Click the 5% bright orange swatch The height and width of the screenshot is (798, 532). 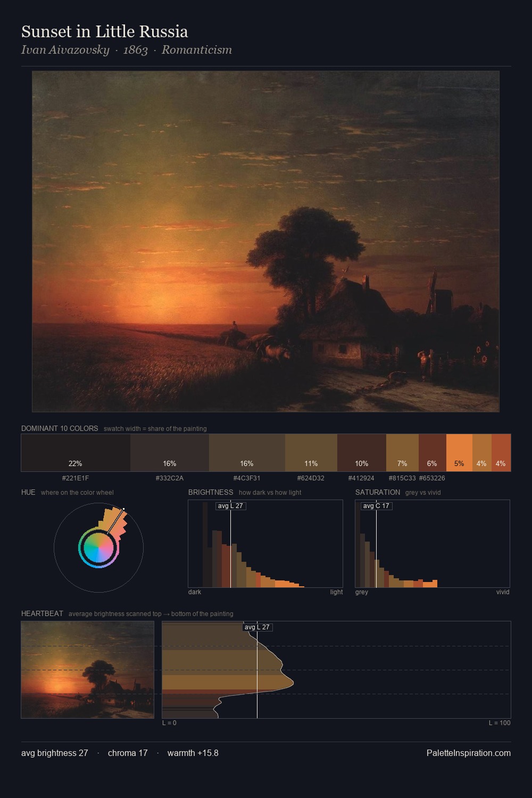pos(459,453)
